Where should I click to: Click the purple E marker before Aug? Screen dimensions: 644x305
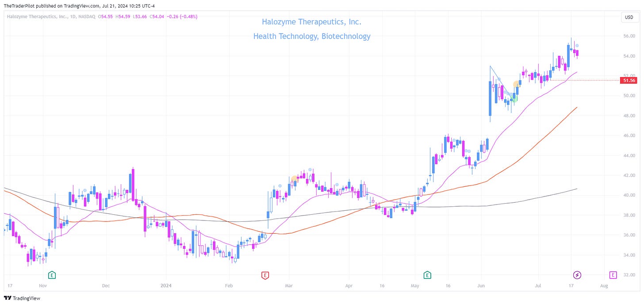coord(613,275)
